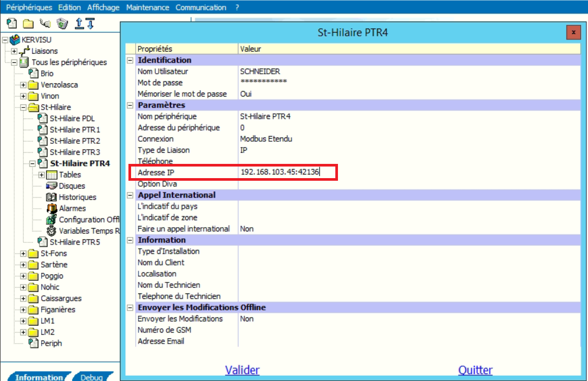The image size is (588, 381).
Task: Select the Historiques book icon
Action: tap(51, 197)
